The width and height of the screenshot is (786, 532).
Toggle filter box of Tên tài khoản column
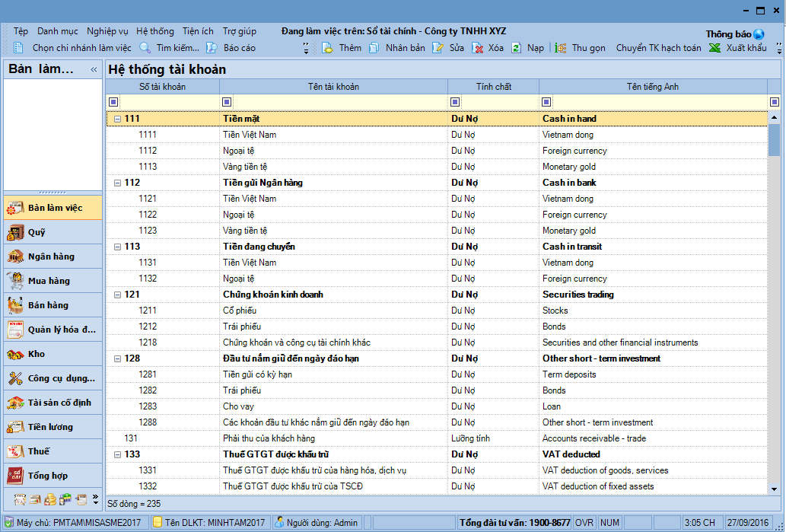[226, 102]
